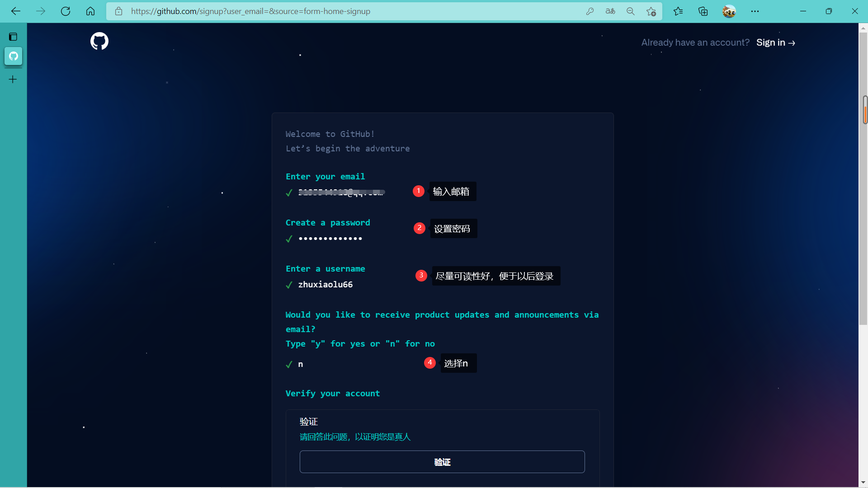The width and height of the screenshot is (868, 488).
Task: Click the browser forward arrow
Action: (x=41, y=11)
